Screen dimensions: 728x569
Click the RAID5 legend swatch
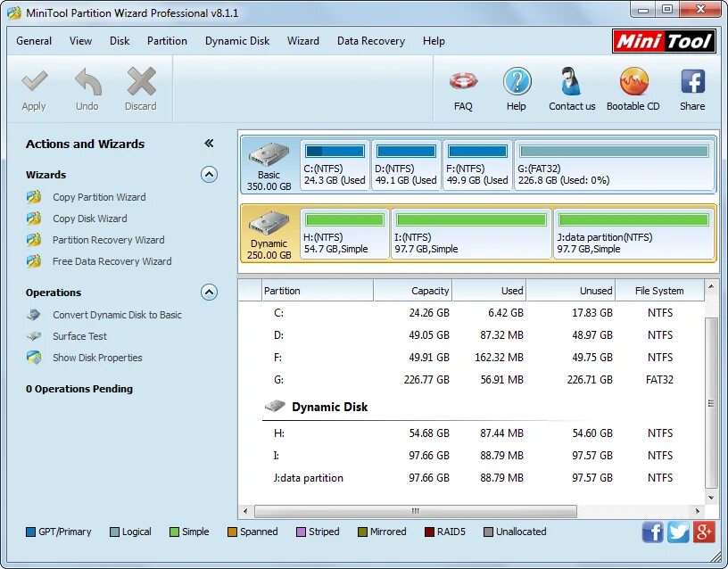[x=429, y=532]
